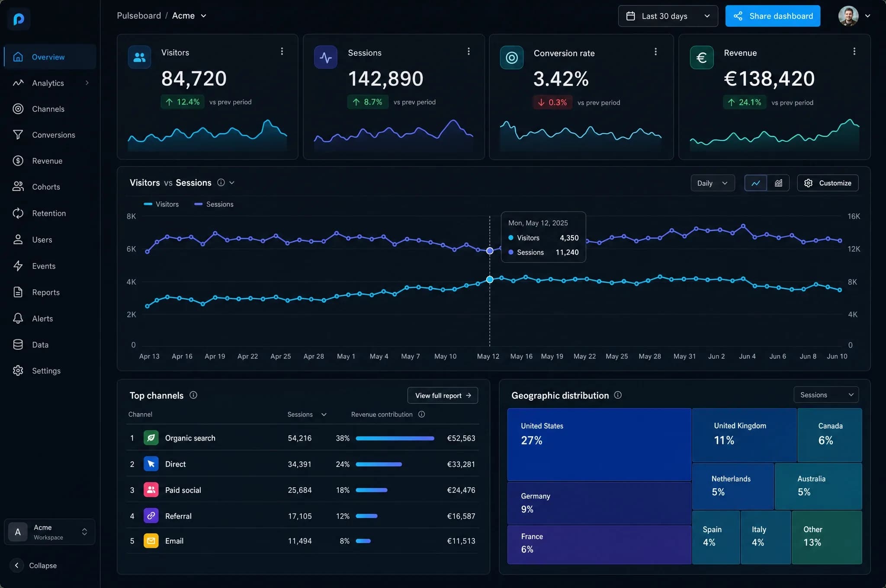Click the Conversion rate target icon
This screenshot has height=588, width=886.
coord(512,58)
